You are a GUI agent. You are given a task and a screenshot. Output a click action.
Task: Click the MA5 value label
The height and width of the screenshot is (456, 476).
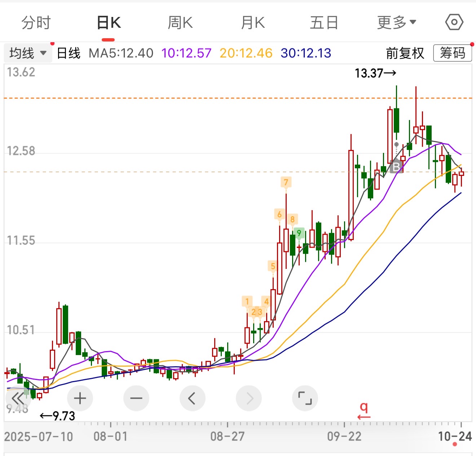click(121, 53)
